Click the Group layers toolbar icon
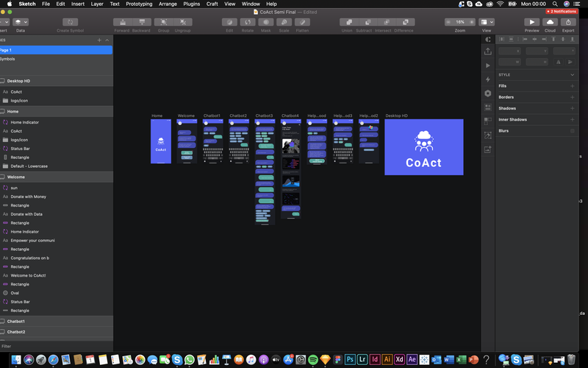The height and width of the screenshot is (368, 588). coord(163,22)
